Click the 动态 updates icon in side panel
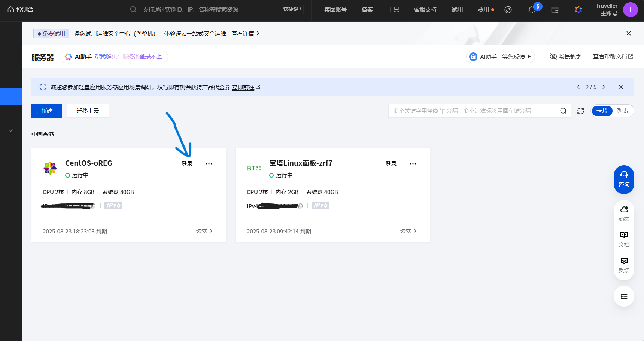The height and width of the screenshot is (341, 644). click(624, 213)
